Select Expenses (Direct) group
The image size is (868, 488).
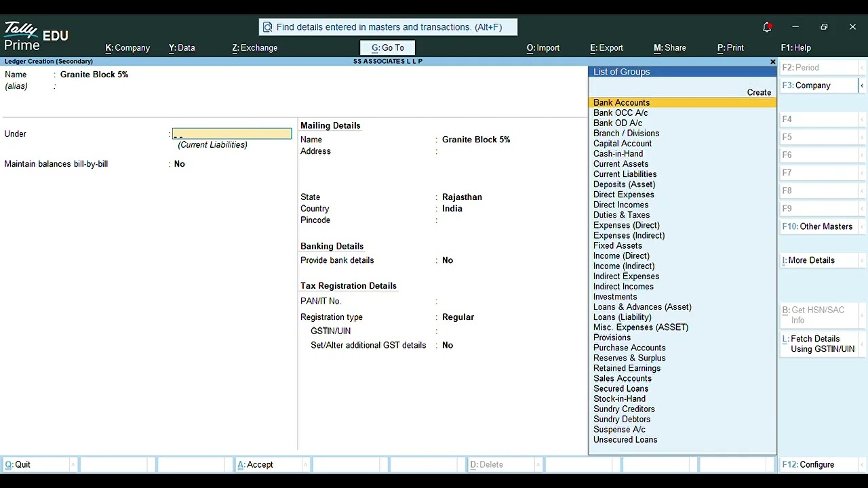[x=682, y=225]
